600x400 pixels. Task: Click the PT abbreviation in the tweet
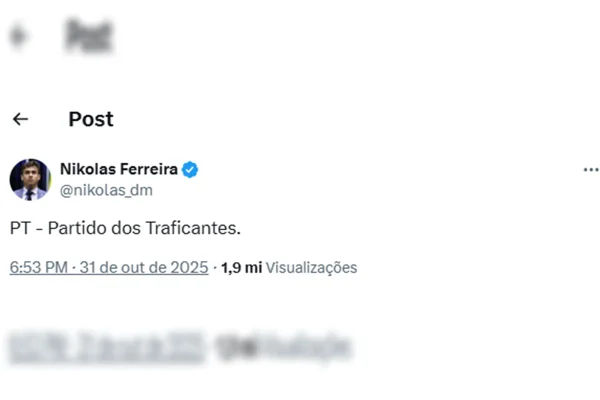pos(20,228)
